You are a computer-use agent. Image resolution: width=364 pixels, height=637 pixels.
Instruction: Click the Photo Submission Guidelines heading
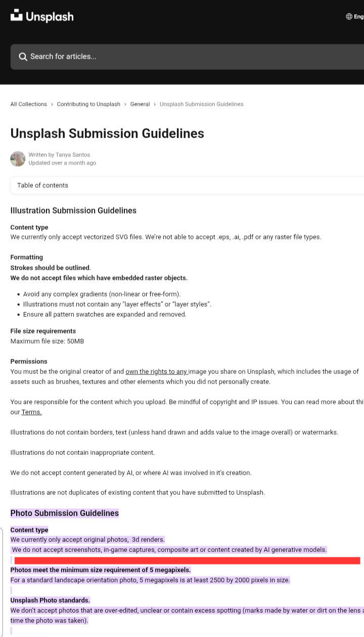click(x=65, y=513)
